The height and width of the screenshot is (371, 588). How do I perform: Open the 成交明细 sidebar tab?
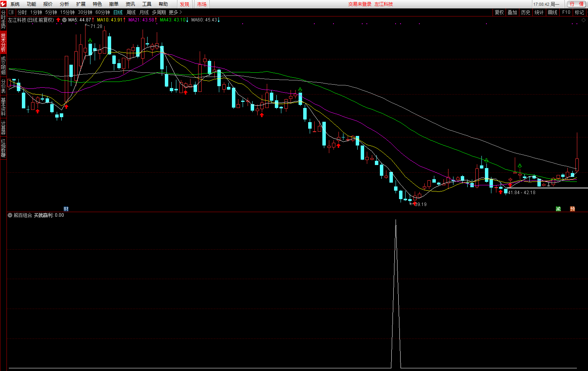(3, 65)
